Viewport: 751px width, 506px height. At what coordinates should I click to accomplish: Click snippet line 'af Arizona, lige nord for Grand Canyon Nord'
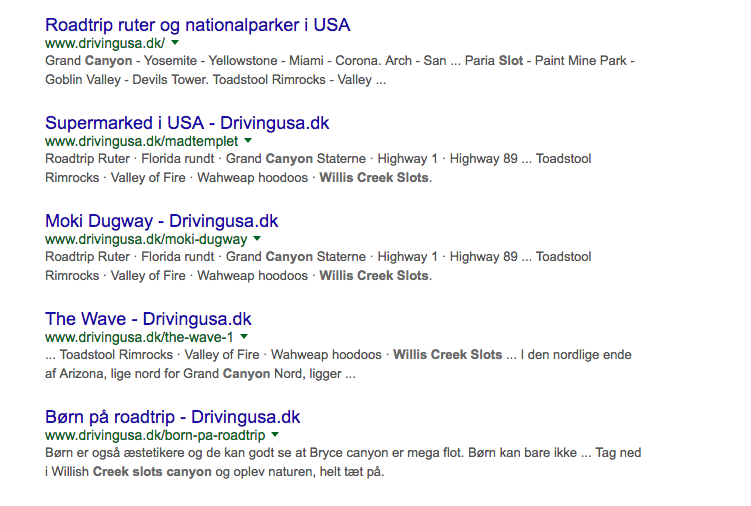pos(200,374)
